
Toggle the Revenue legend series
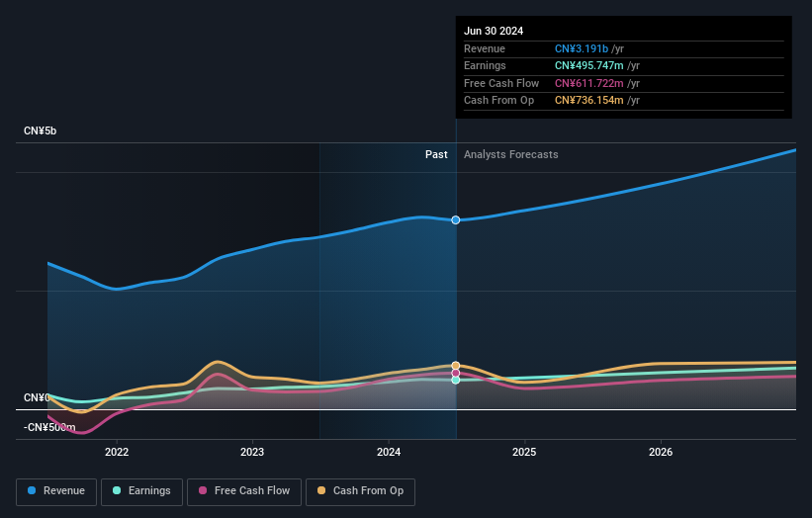point(56,491)
